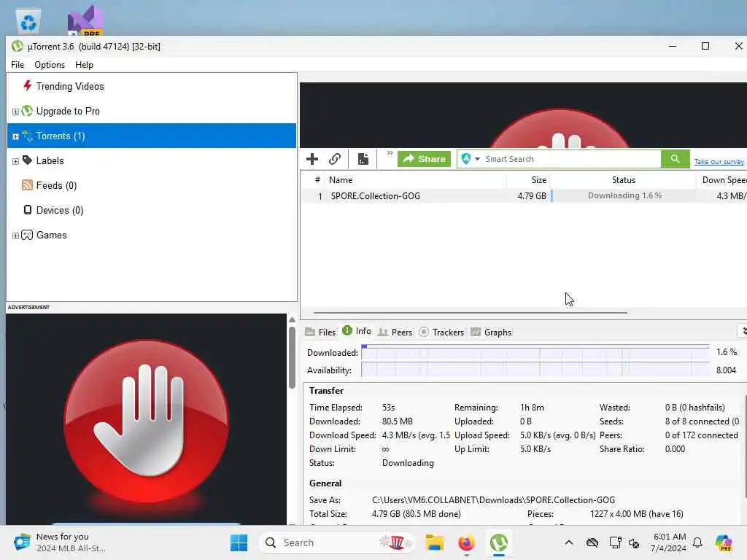
Task: Click the Feeds RSS icon
Action: (27, 185)
